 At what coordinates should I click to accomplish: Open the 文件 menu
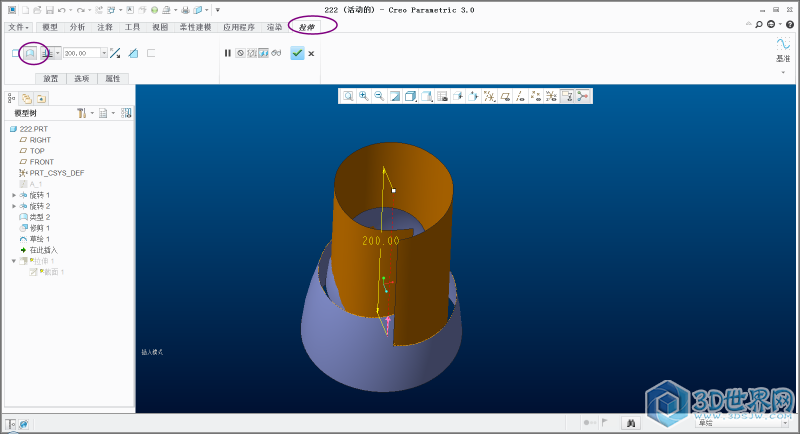click(x=19, y=27)
